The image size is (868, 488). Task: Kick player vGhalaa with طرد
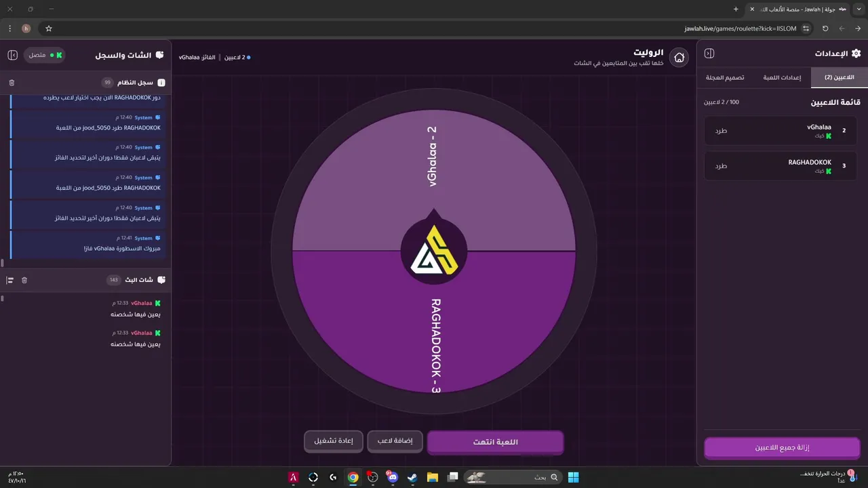pos(721,131)
